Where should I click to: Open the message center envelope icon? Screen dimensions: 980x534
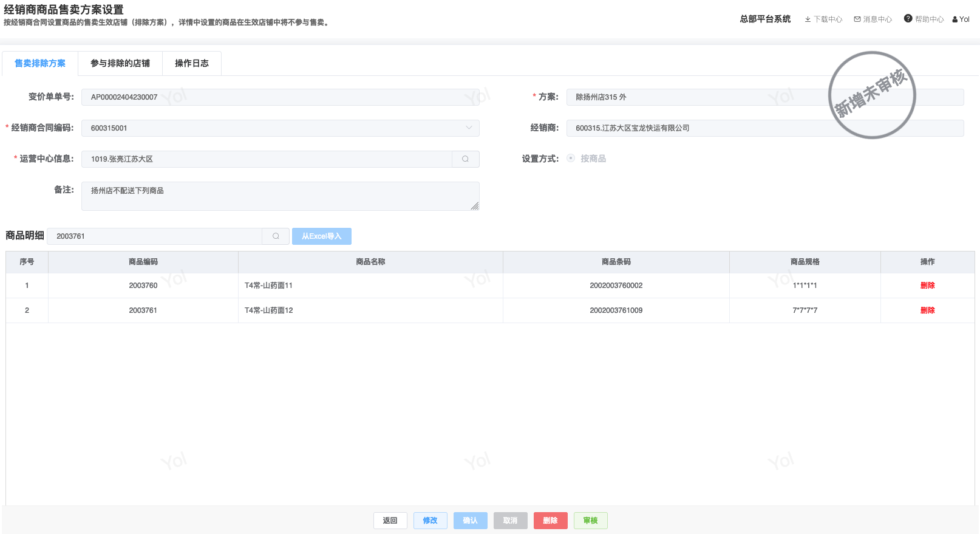coord(857,19)
